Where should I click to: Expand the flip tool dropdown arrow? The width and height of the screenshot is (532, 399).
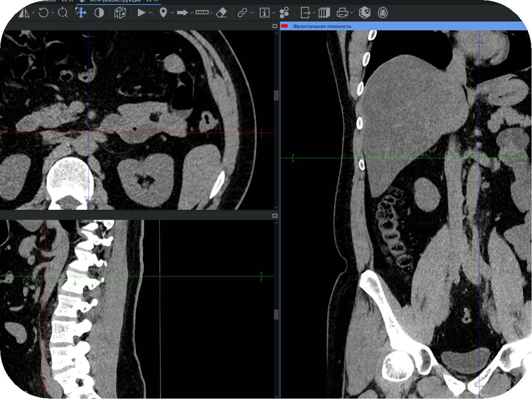[33, 13]
